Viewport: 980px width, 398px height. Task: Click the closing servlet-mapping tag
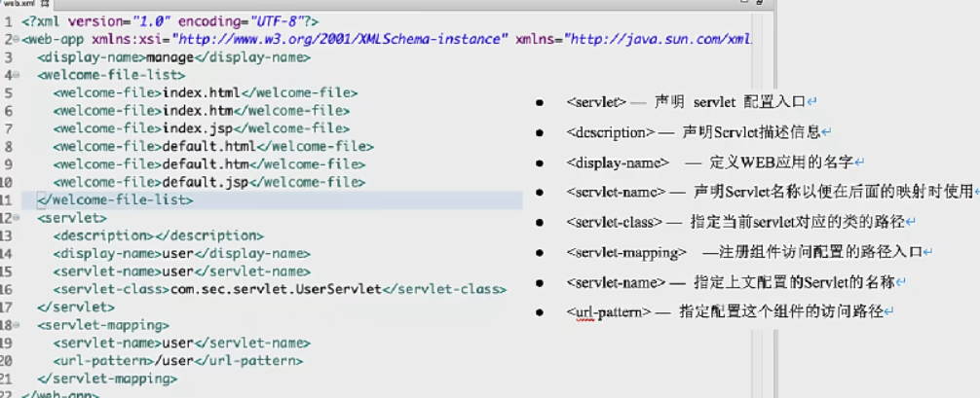[107, 379]
